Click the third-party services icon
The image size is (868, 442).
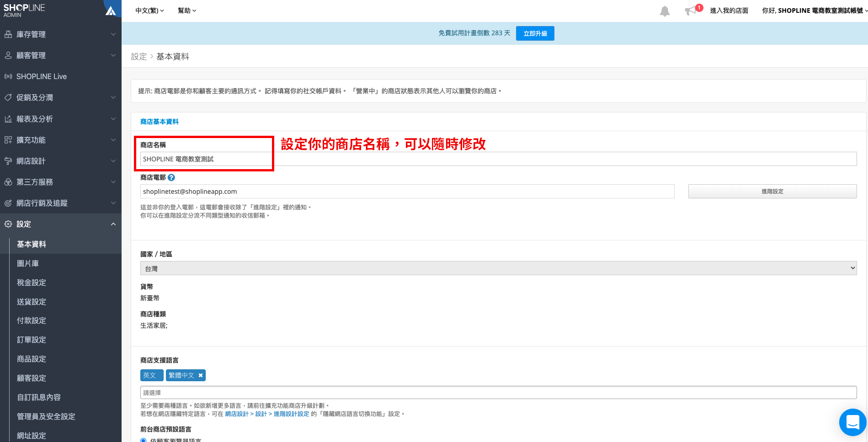[x=8, y=182]
